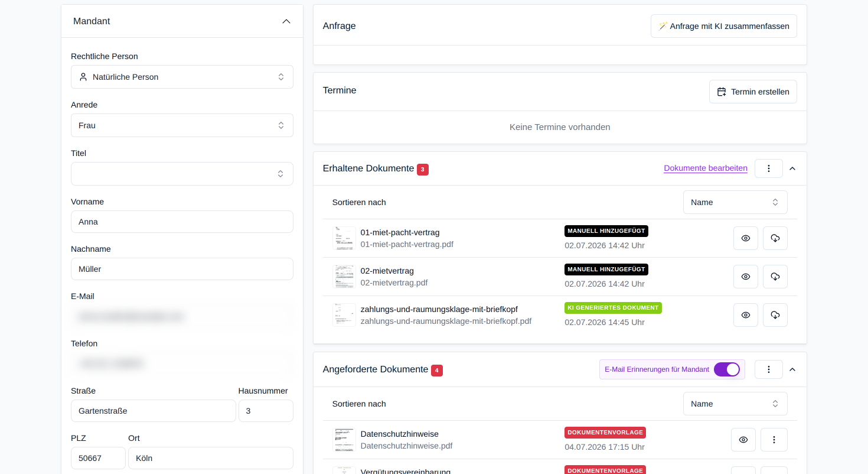Click the red count badge 4

coord(437,371)
